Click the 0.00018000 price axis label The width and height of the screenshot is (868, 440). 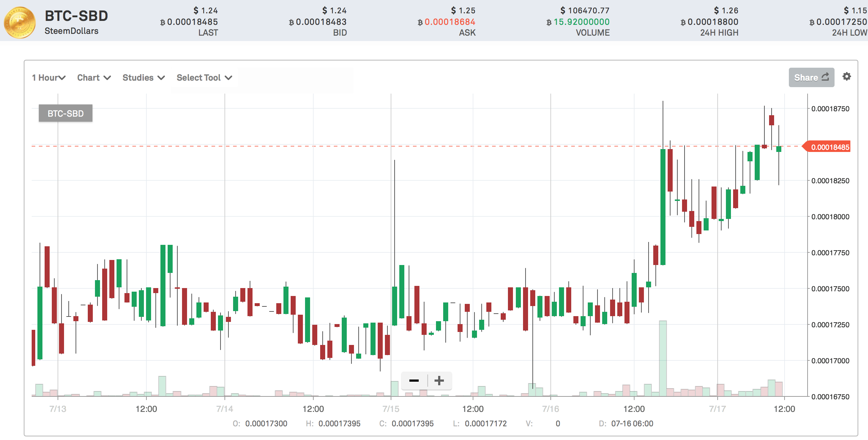[x=830, y=217]
